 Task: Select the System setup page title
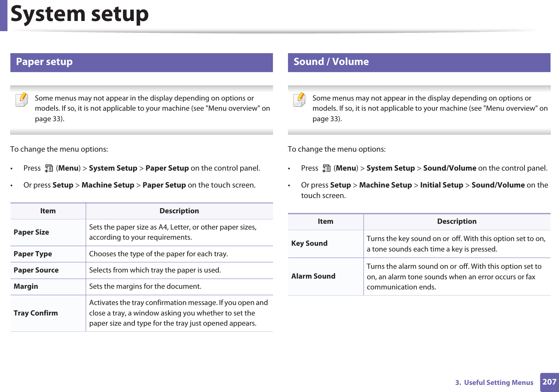coord(80,14)
